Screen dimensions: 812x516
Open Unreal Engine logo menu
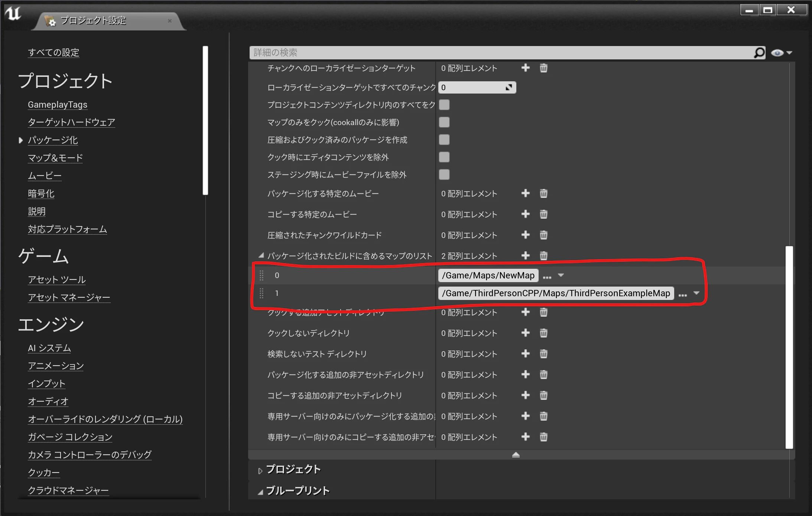[x=13, y=14]
